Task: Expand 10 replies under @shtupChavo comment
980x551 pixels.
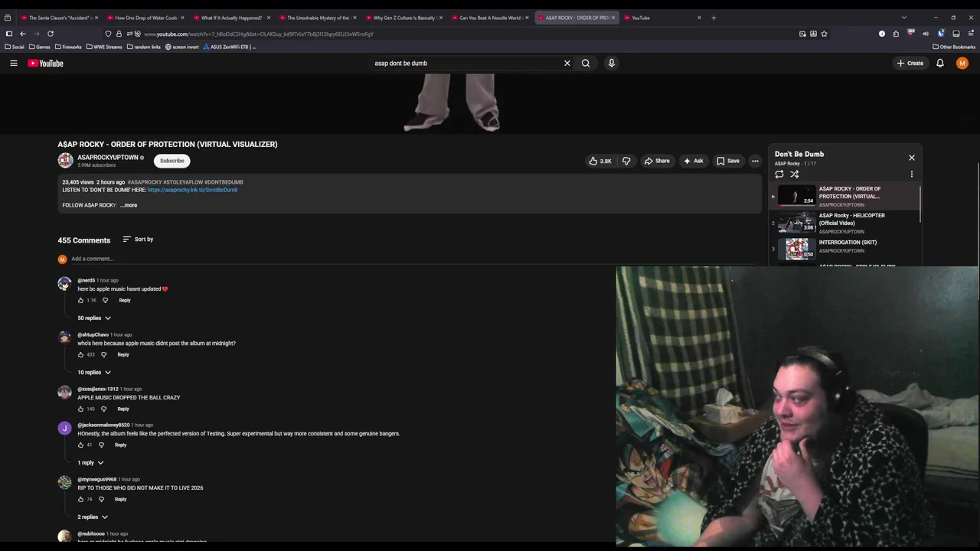Action: click(94, 373)
